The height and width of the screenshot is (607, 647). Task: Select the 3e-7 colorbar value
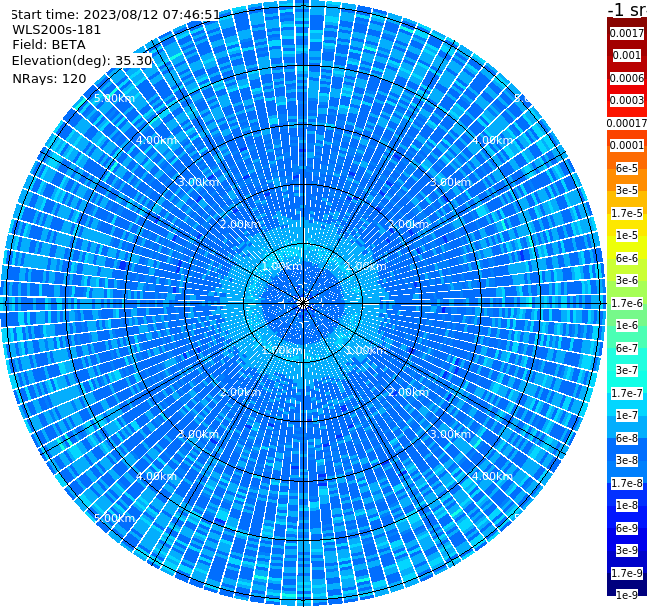coord(627,370)
